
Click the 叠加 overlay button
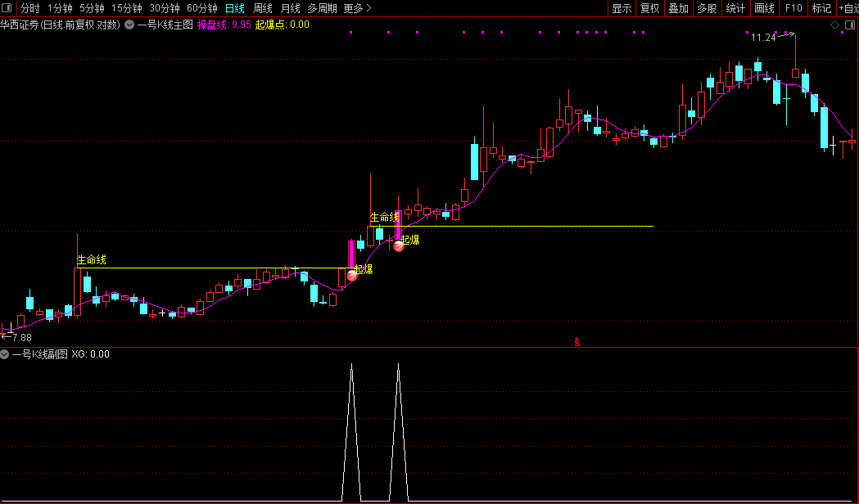point(679,8)
